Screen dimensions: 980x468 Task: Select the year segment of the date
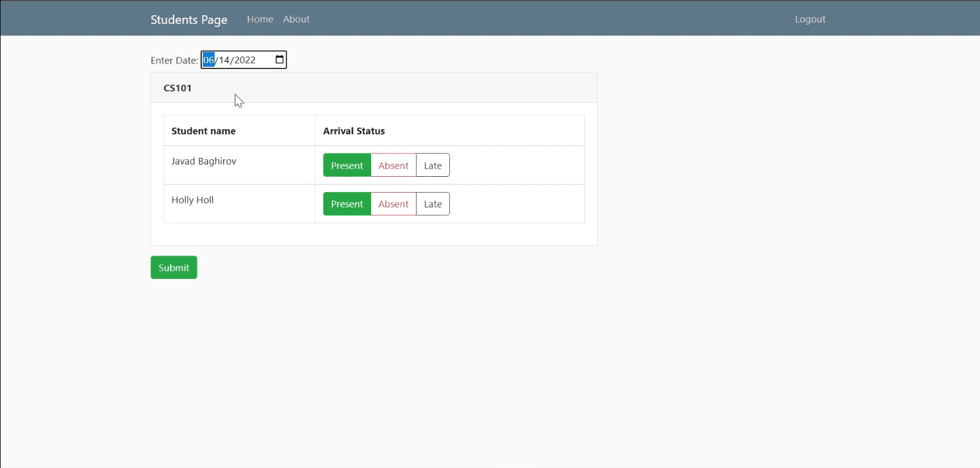click(x=245, y=60)
